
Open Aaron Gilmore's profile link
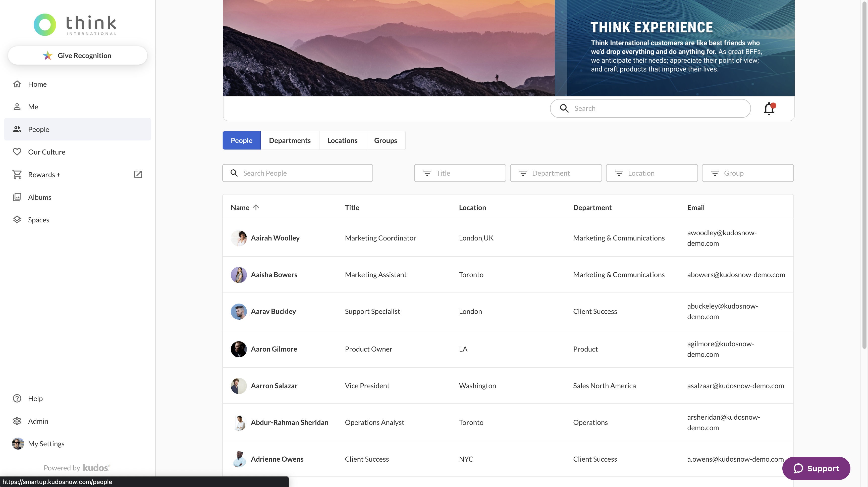274,349
